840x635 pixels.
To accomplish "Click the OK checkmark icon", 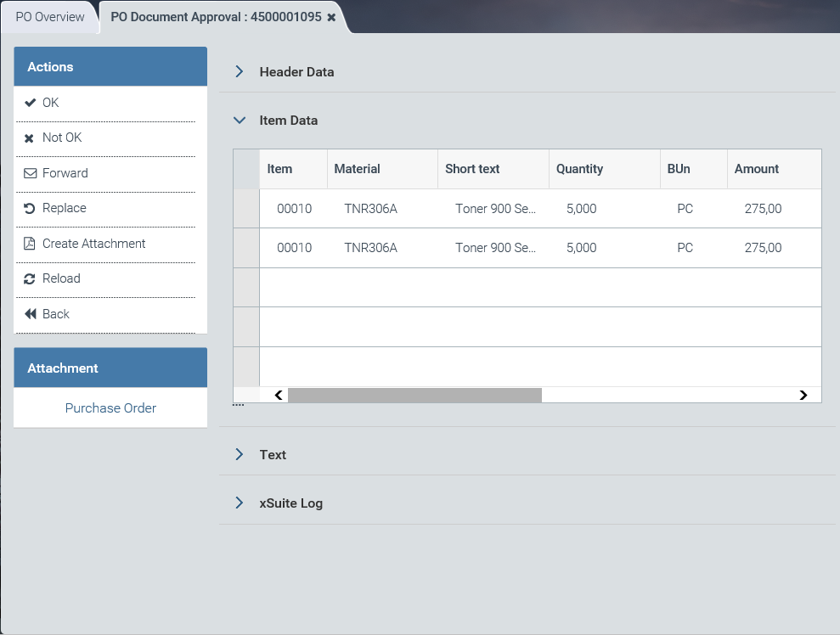I will pyautogui.click(x=30, y=103).
